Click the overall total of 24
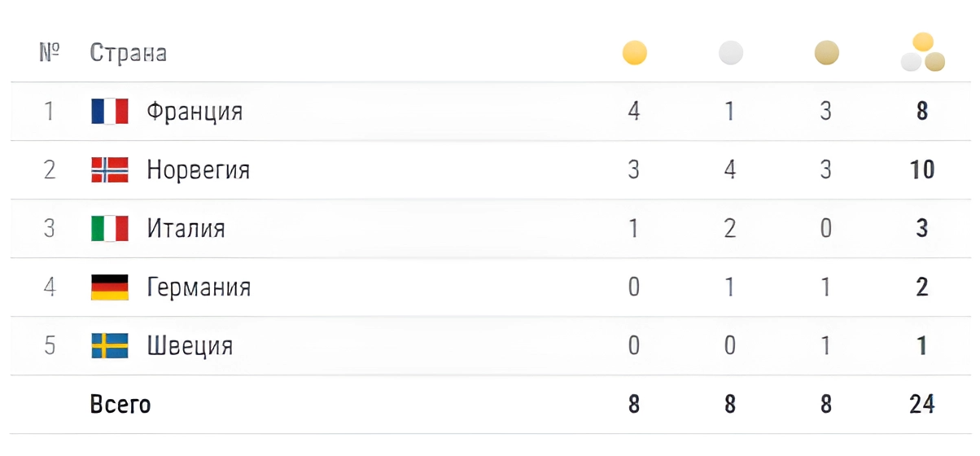Screen dimensions: 980x456 pyautogui.click(x=922, y=404)
